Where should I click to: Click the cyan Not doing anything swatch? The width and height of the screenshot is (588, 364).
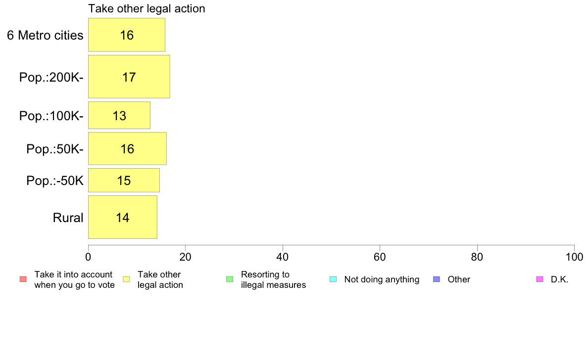point(333,279)
